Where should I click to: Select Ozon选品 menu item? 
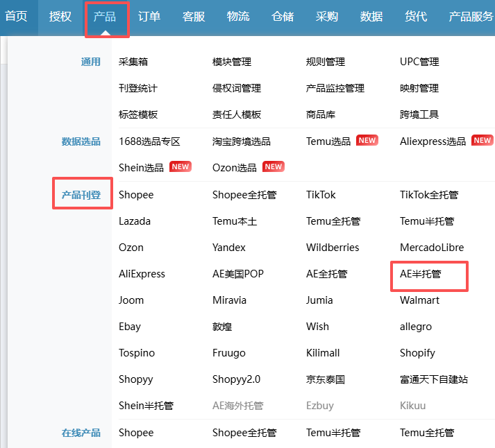point(234,167)
